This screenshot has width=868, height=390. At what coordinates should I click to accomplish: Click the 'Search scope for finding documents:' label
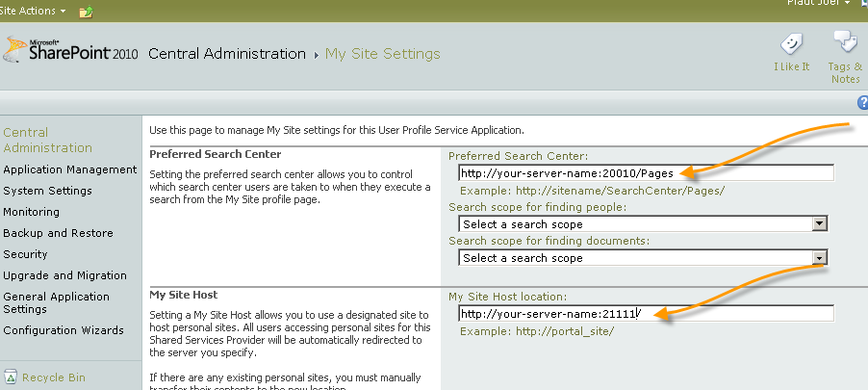[549, 241]
